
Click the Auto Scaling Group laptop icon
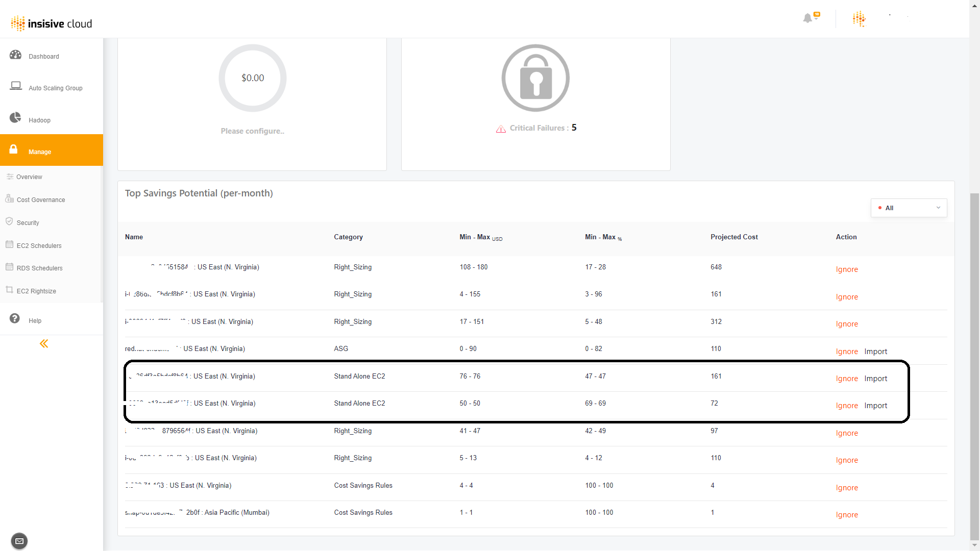pyautogui.click(x=16, y=86)
